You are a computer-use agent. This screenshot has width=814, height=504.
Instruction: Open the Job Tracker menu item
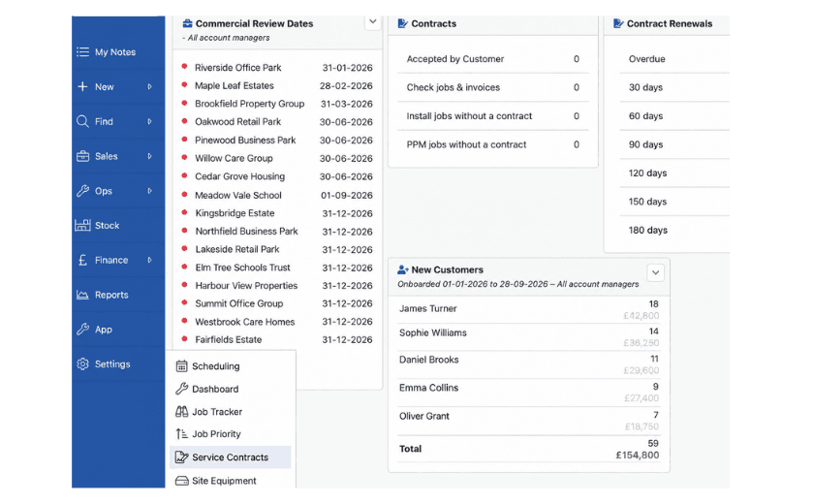230,412
